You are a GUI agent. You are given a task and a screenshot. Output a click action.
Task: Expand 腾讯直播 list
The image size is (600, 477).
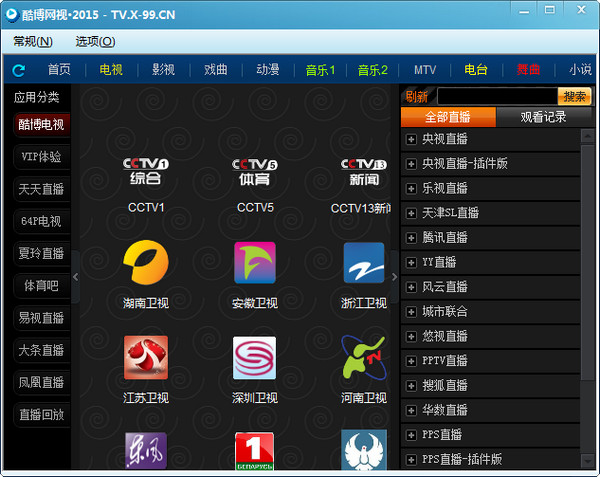[411, 238]
